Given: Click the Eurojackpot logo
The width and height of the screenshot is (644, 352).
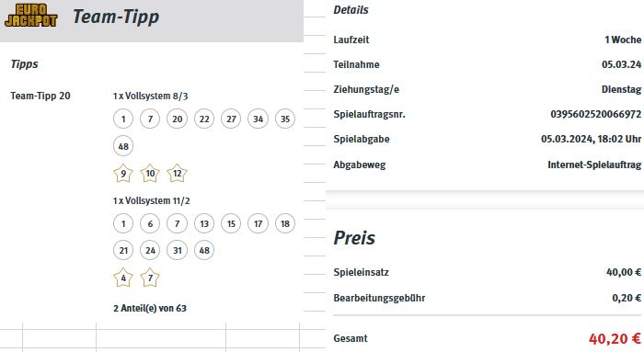Looking at the screenshot, I should click(x=31, y=16).
